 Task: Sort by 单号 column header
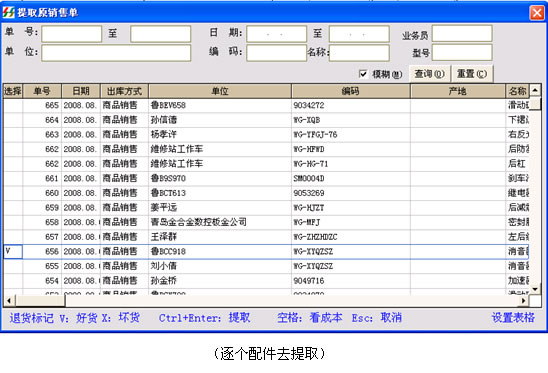[42, 91]
